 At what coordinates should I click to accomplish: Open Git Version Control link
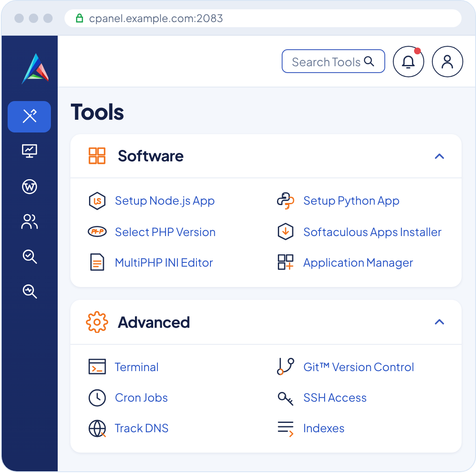coord(359,367)
